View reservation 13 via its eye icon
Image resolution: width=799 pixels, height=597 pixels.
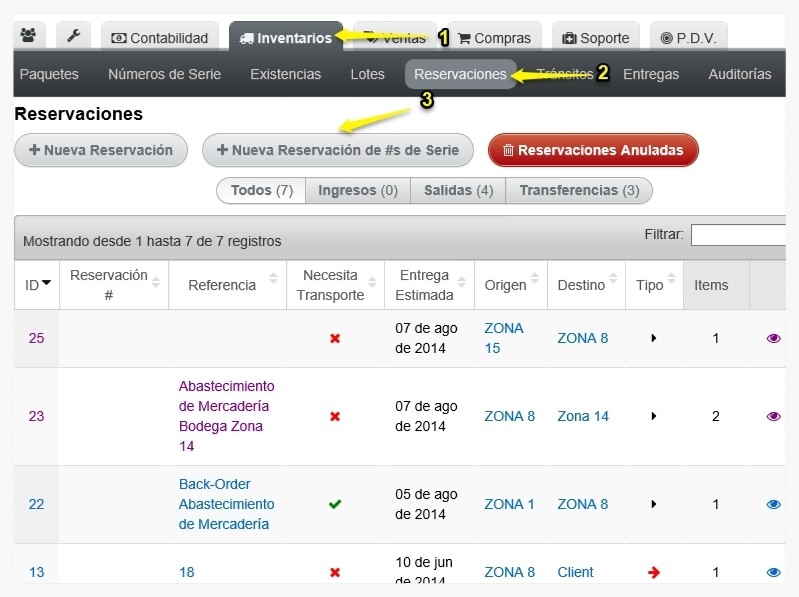click(773, 572)
